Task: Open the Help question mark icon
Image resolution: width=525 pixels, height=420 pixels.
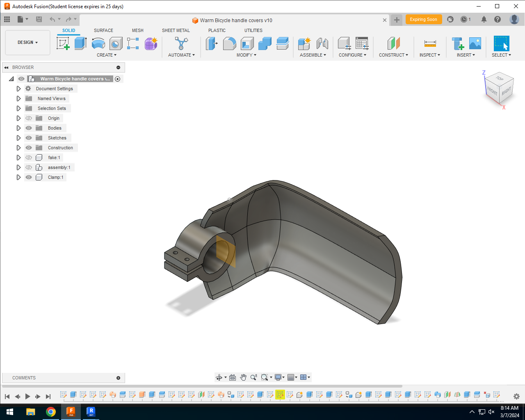Action: click(498, 19)
